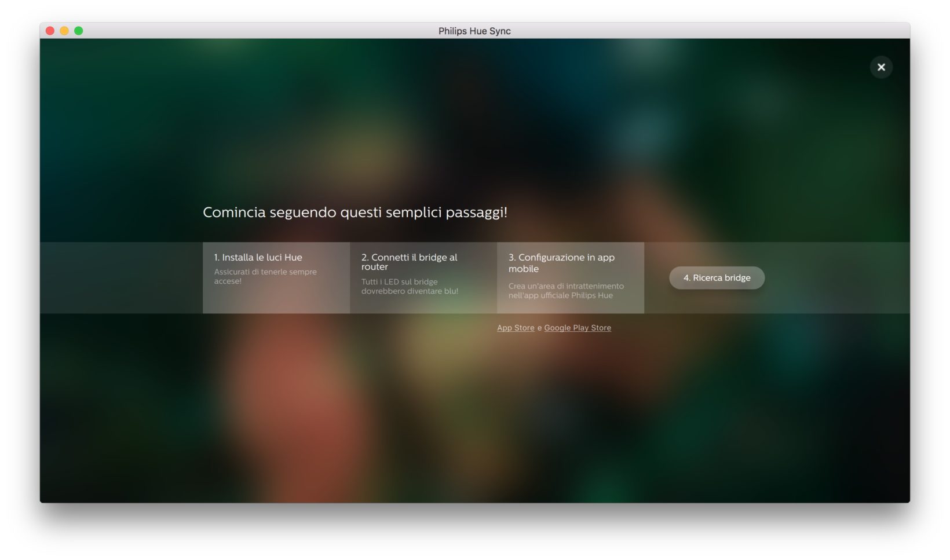Open the App Store link
Screen dimensions: 950x560
516,328
